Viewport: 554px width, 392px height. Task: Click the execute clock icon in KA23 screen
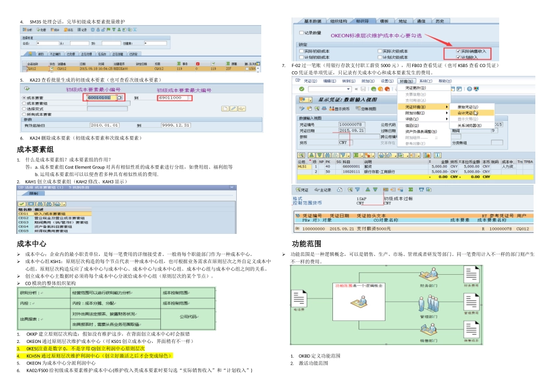click(26, 88)
